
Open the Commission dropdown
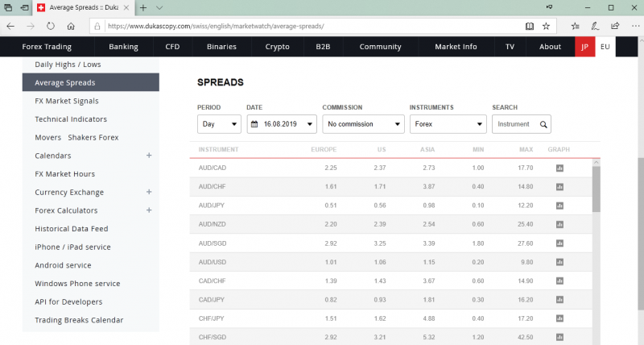pyautogui.click(x=363, y=124)
